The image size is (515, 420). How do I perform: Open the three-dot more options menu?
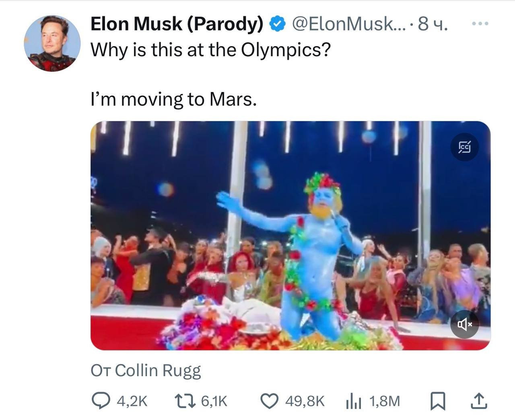(x=480, y=24)
